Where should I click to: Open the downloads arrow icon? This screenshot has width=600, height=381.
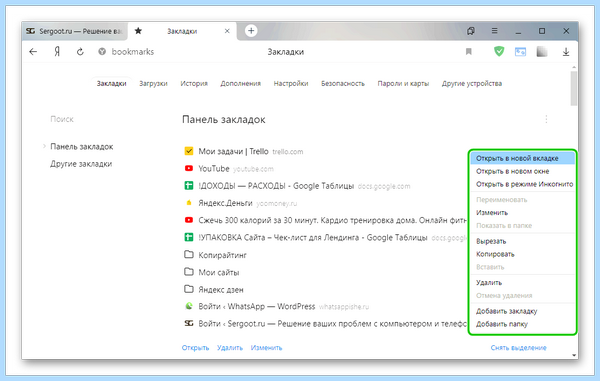coord(566,52)
